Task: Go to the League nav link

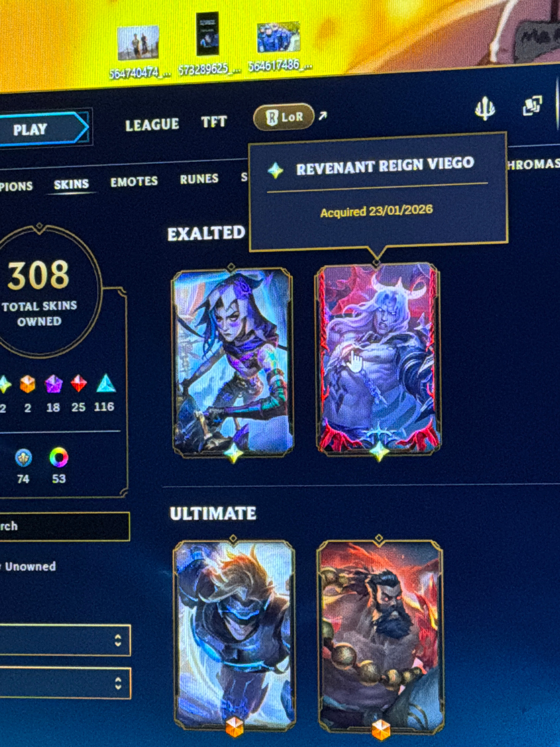Action: [x=152, y=125]
